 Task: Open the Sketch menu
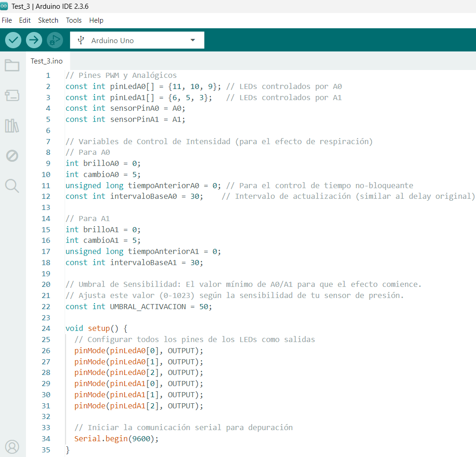(48, 20)
